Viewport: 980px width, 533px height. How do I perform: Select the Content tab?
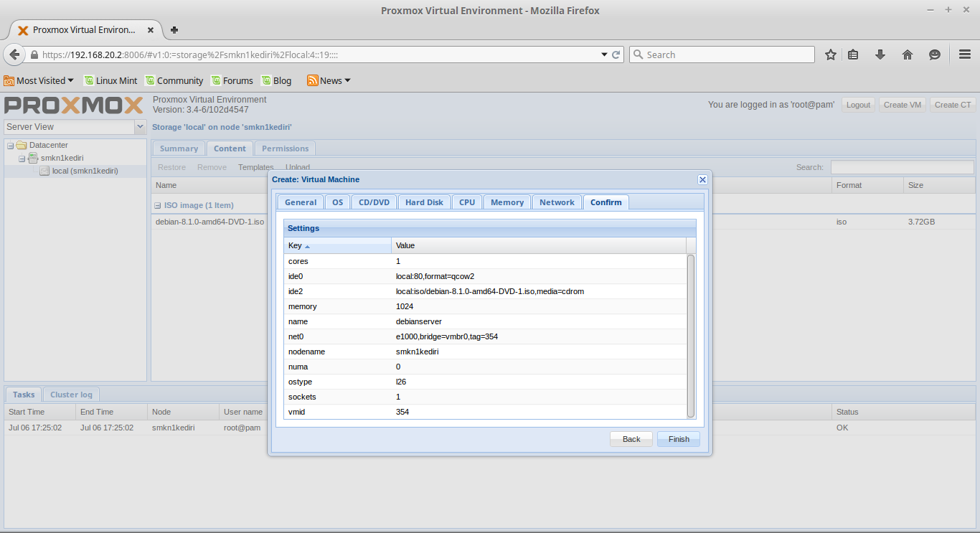tap(230, 148)
